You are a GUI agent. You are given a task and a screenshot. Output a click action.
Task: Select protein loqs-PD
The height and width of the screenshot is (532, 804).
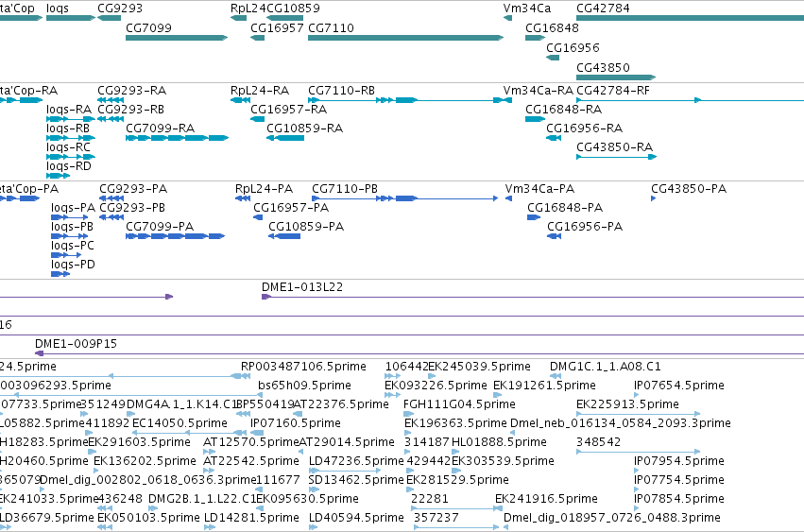click(x=60, y=274)
